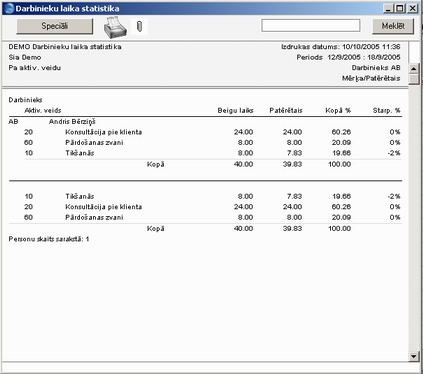Minimize the Darbinieku laika statistika window
The height and width of the screenshot is (374, 423).
388,8
